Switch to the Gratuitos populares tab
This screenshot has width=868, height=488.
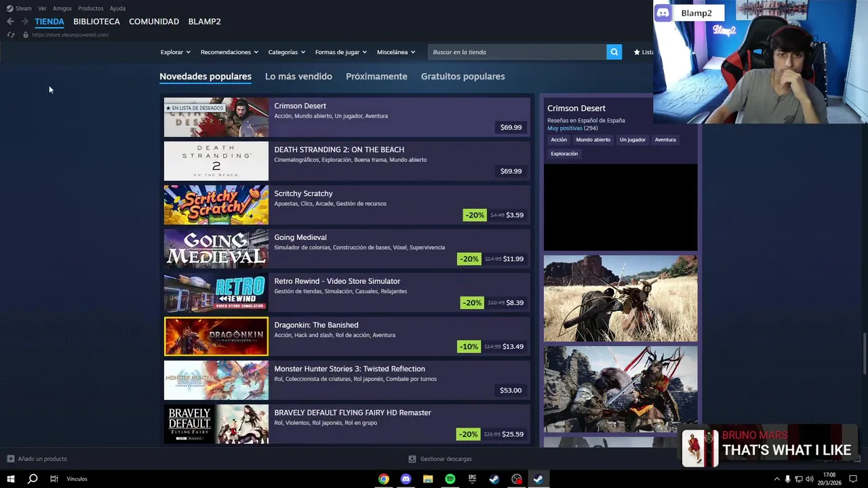pyautogui.click(x=462, y=77)
